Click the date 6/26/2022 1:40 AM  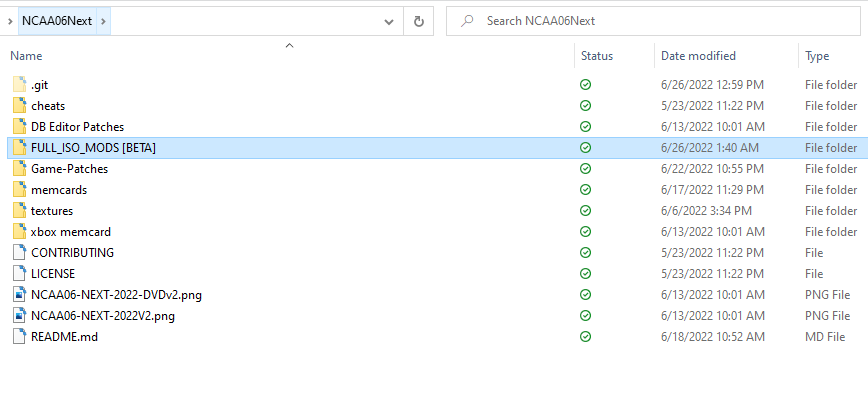click(x=710, y=148)
